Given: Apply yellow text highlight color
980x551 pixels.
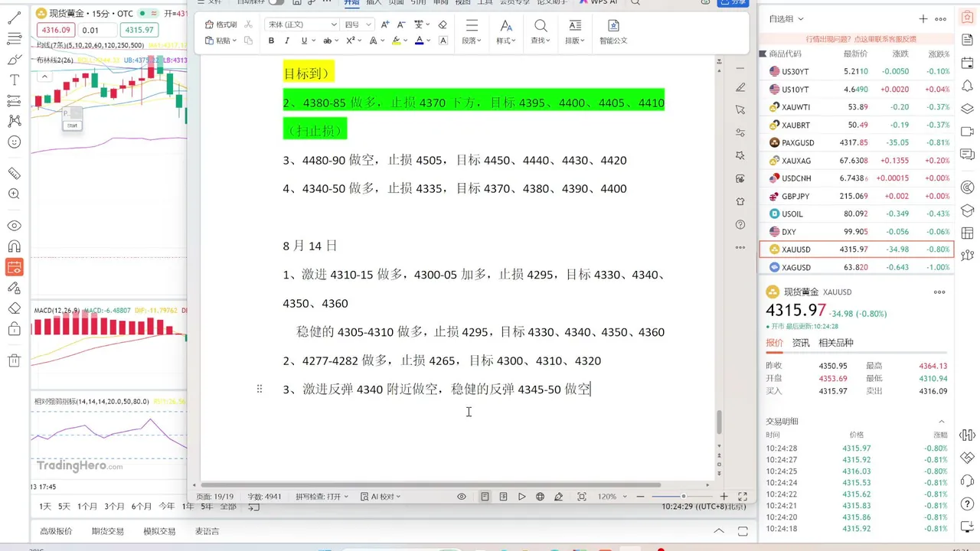Looking at the screenshot, I should click(x=396, y=41).
